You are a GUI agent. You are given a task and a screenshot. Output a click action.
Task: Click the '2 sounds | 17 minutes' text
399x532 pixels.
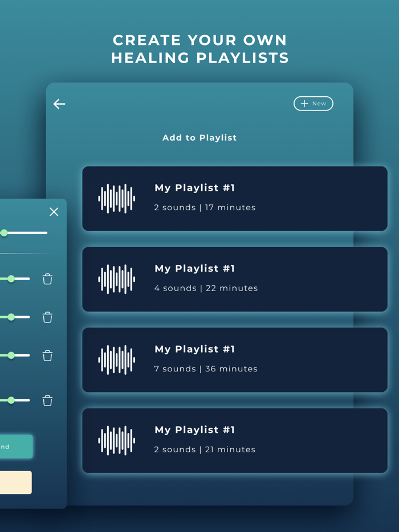tap(205, 207)
